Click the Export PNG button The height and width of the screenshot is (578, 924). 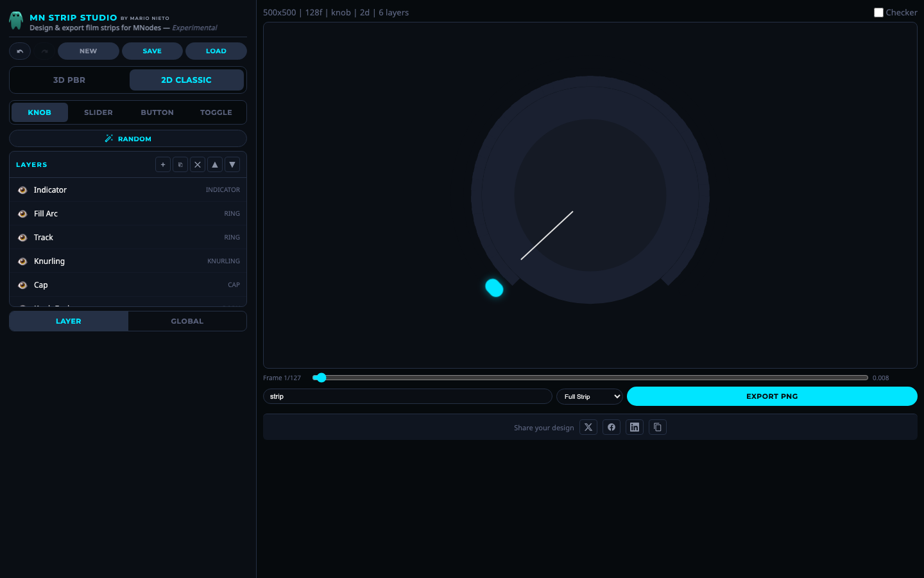771,396
